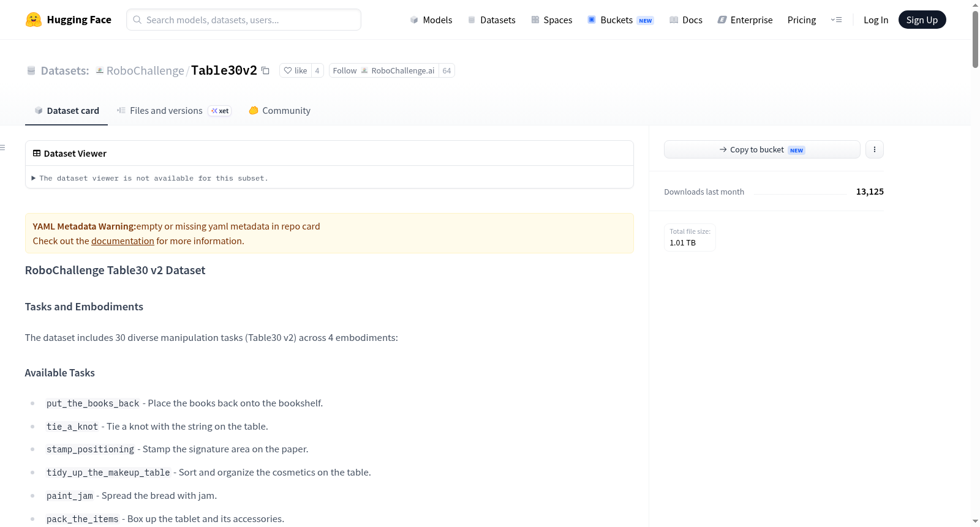Image resolution: width=980 pixels, height=527 pixels.
Task: Click the page vertical scrollbar thumb
Action: pyautogui.click(x=975, y=39)
